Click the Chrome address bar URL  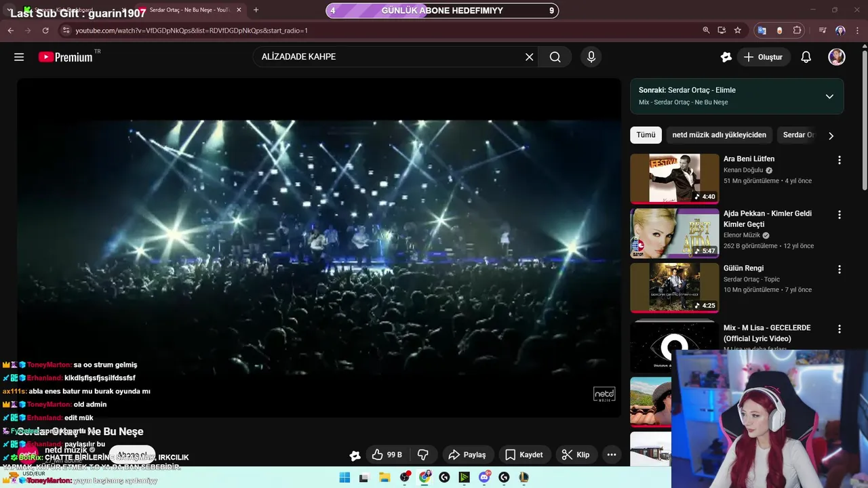tap(191, 30)
